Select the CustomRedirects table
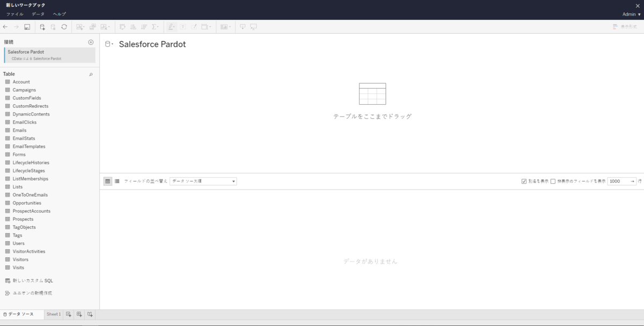 [31, 106]
